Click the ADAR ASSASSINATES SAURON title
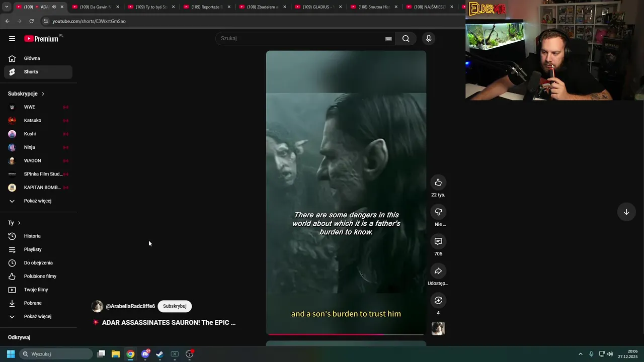This screenshot has height=362, width=644. point(169,323)
